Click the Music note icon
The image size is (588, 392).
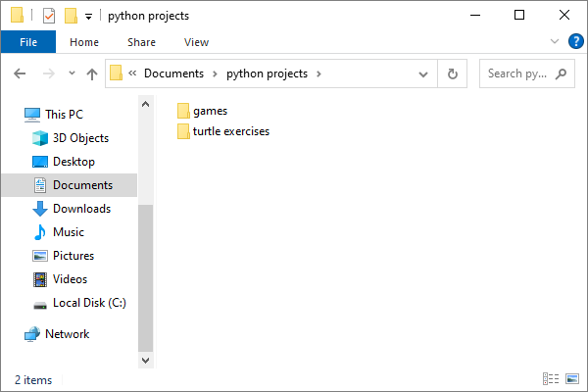point(40,232)
